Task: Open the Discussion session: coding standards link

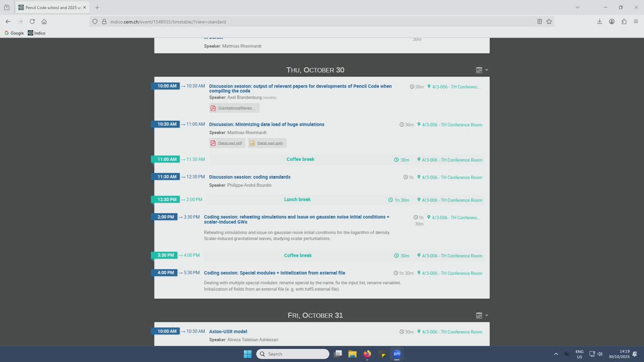Action: click(250, 177)
